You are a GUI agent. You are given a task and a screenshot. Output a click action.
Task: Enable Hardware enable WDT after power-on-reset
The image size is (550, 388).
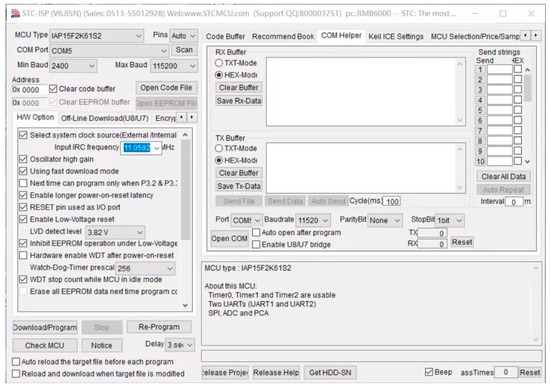point(23,255)
